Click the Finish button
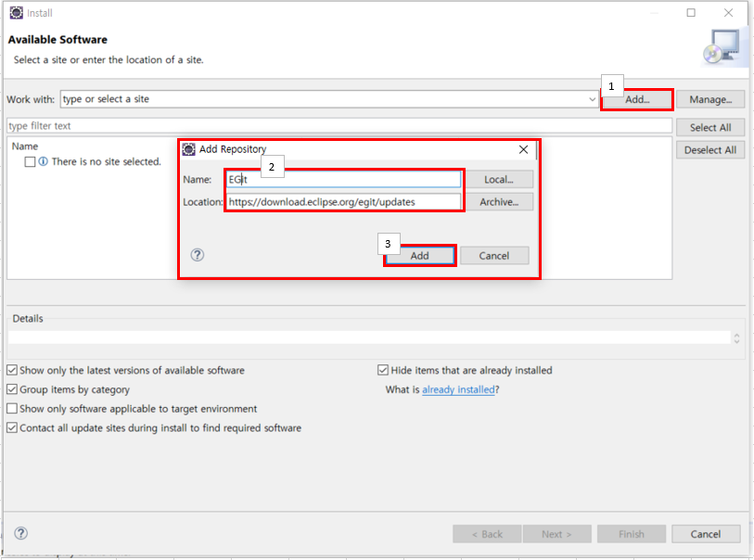This screenshot has height=560, width=754. [632, 534]
